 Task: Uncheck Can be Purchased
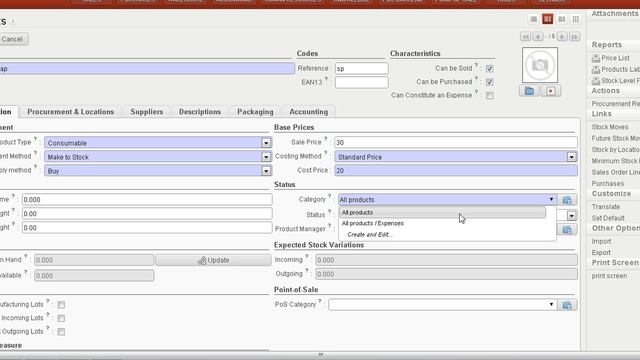(489, 82)
